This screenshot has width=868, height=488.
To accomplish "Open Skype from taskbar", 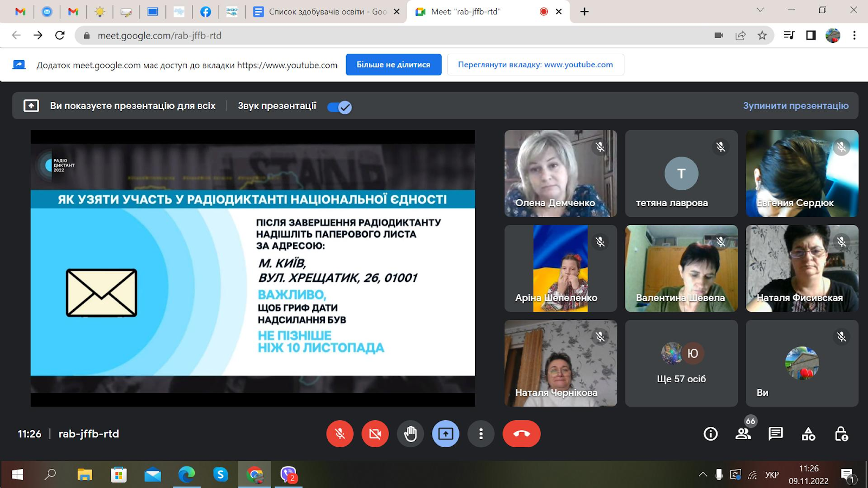I will [220, 474].
